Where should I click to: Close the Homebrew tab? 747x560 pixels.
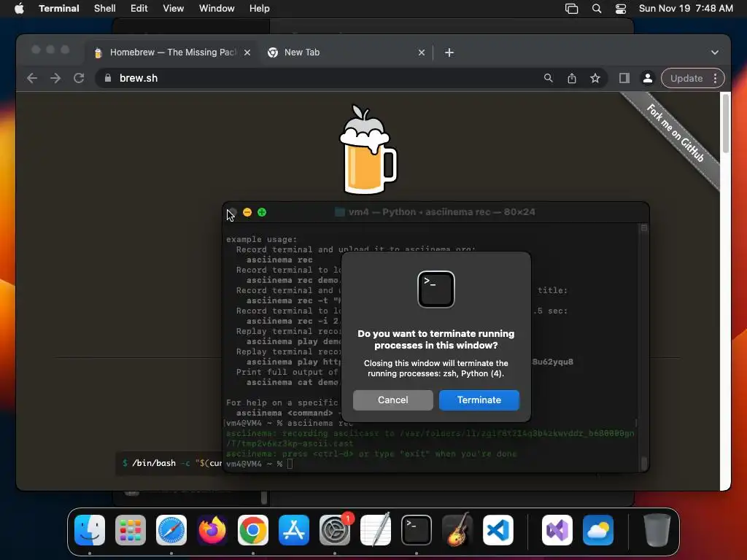pyautogui.click(x=247, y=52)
